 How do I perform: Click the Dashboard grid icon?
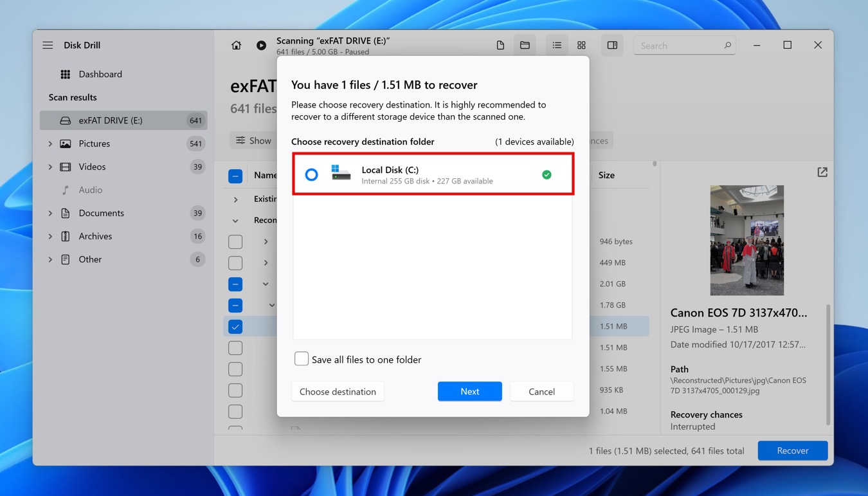pyautogui.click(x=66, y=75)
